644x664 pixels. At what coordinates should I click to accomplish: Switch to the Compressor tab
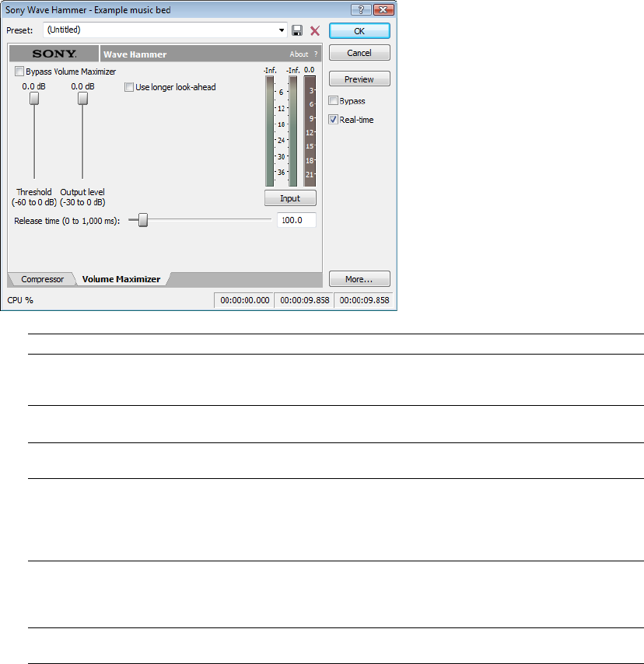(42, 279)
